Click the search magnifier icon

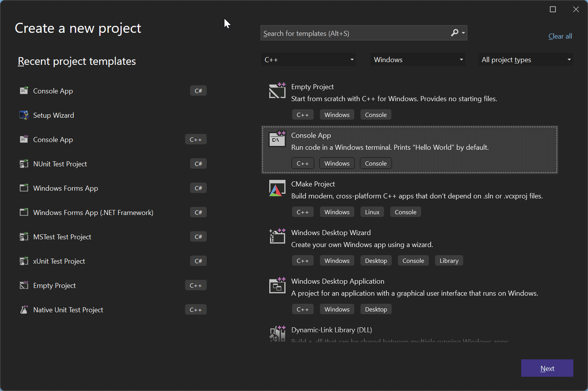coord(455,33)
